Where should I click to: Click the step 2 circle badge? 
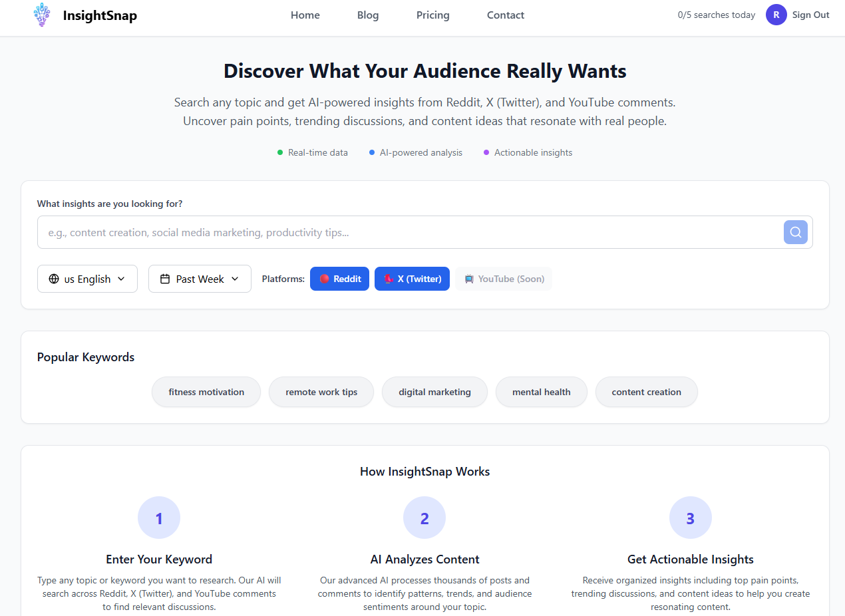pyautogui.click(x=424, y=518)
